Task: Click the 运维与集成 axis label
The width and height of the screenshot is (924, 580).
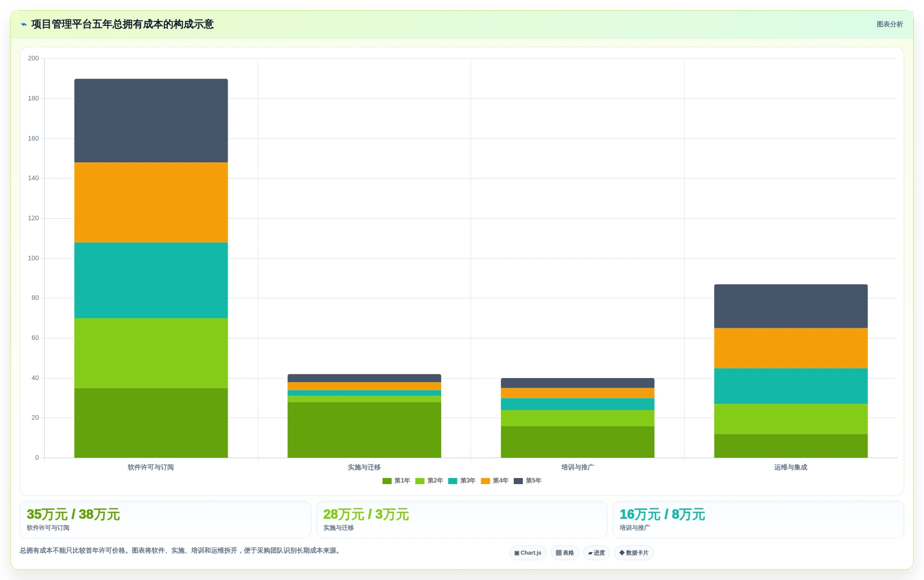Action: pos(791,467)
